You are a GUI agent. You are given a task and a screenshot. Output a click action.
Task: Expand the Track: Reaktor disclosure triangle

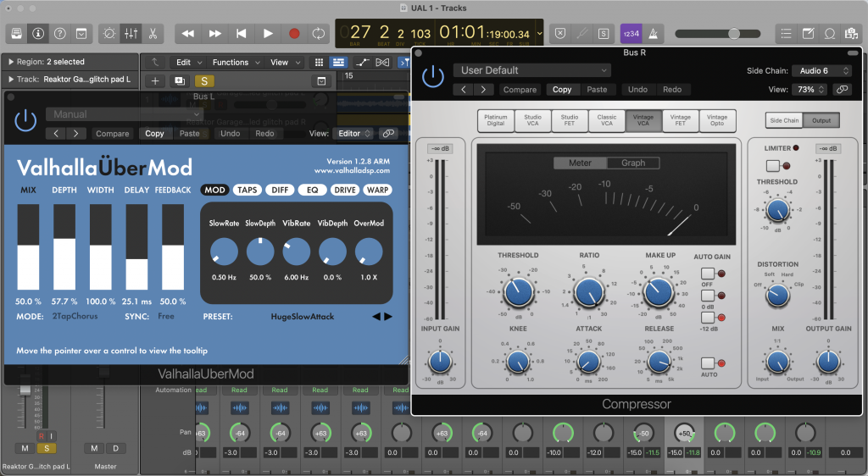tap(10, 79)
